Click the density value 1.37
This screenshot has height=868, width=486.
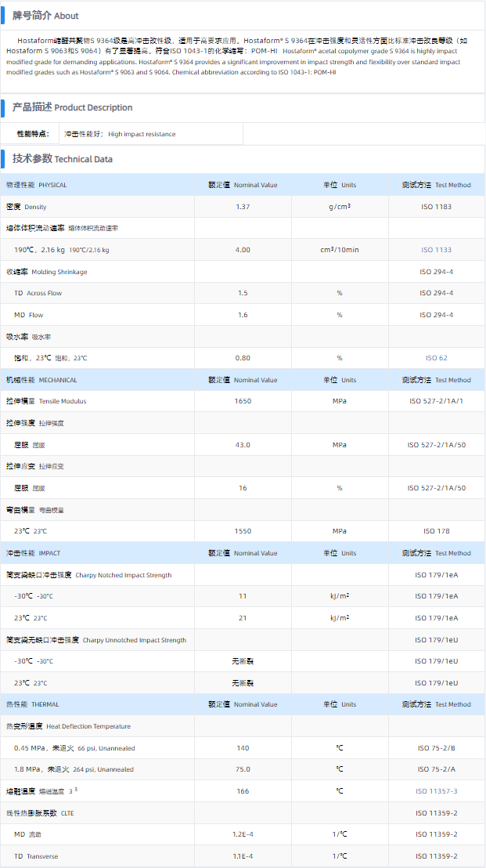[x=243, y=207]
